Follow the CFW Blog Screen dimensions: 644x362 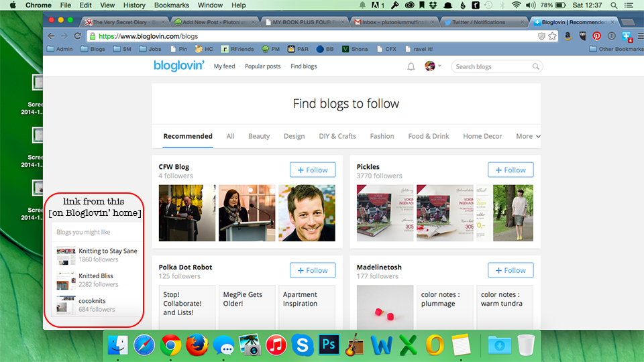point(313,170)
